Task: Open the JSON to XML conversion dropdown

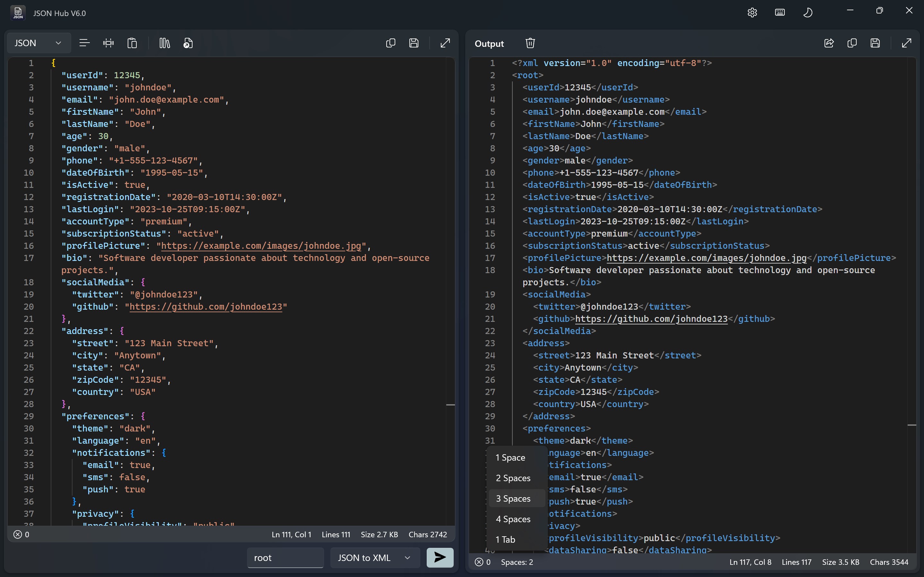Action: tap(374, 557)
